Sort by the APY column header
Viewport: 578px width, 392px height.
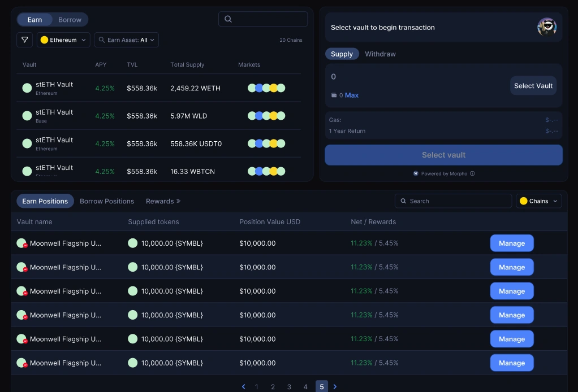tap(101, 64)
